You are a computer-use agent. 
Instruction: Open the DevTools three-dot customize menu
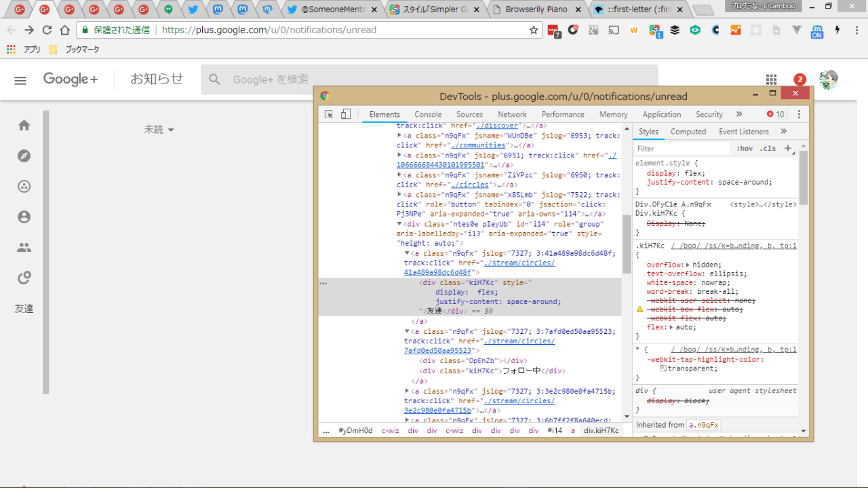799,114
